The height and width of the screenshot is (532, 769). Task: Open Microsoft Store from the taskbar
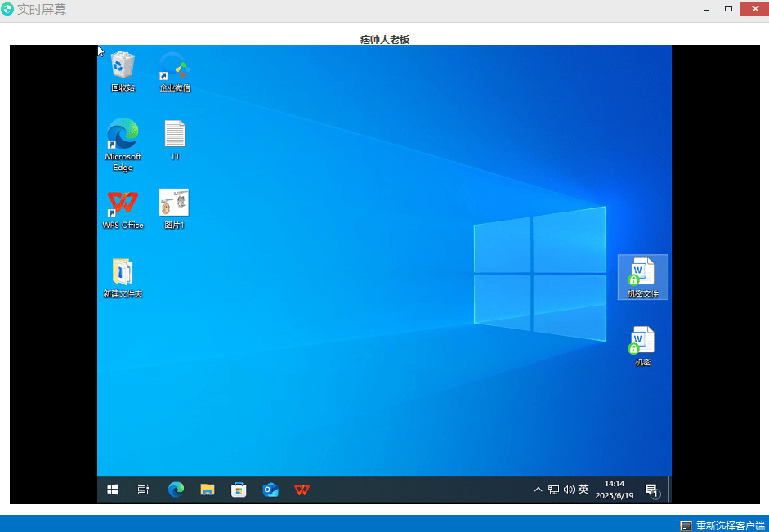tap(239, 490)
